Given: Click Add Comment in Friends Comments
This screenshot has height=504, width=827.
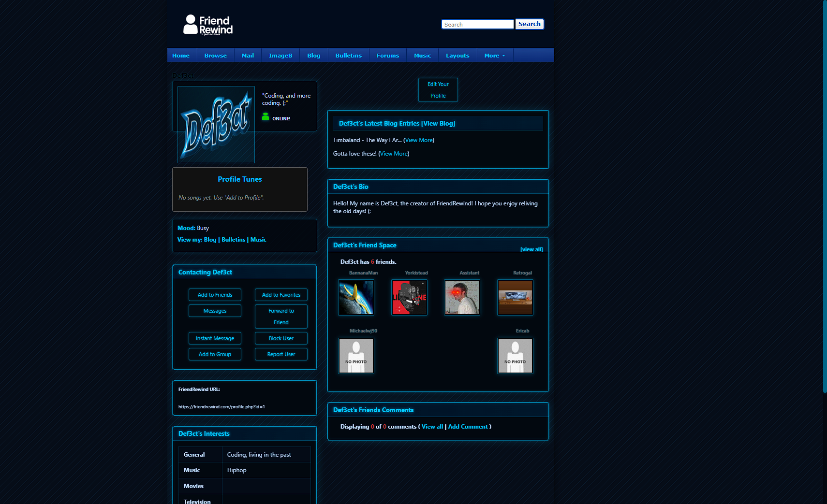Looking at the screenshot, I should (468, 426).
